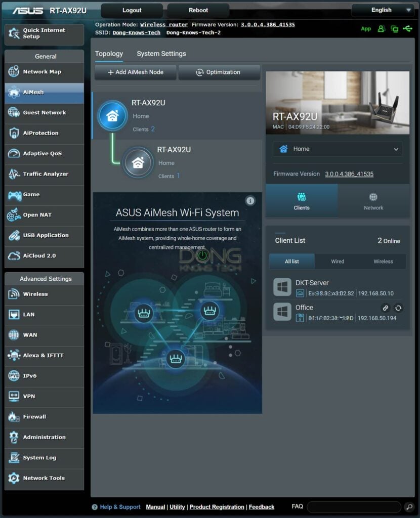Screen dimensions: 420x518
Task: Open the Utility link in footer
Action: click(x=177, y=507)
